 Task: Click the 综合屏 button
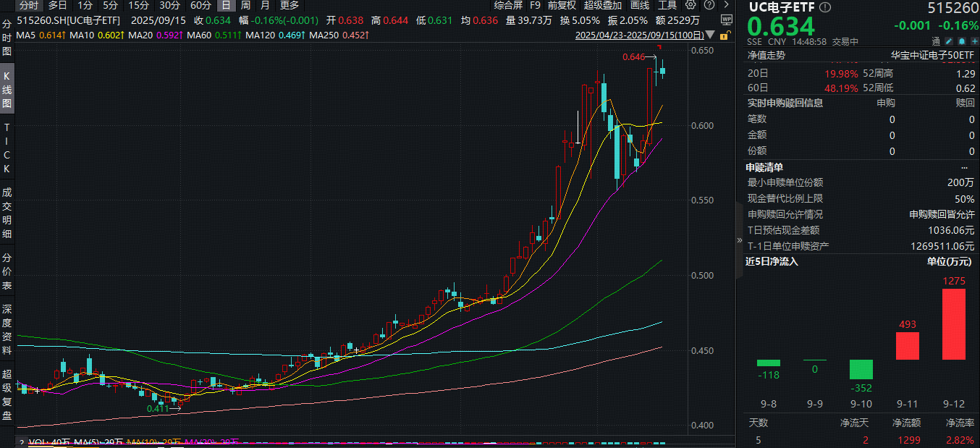(508, 5)
